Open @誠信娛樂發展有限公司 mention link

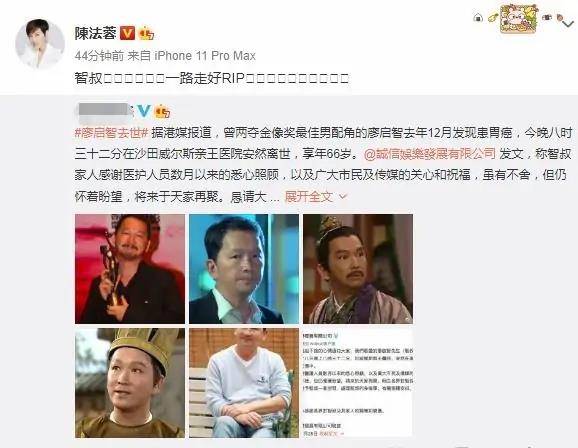[429, 154]
